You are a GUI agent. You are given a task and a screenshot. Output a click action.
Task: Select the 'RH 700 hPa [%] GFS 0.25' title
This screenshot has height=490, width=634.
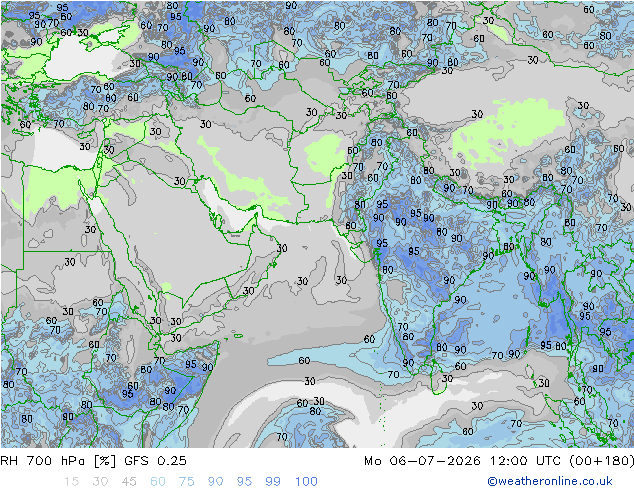(93, 461)
